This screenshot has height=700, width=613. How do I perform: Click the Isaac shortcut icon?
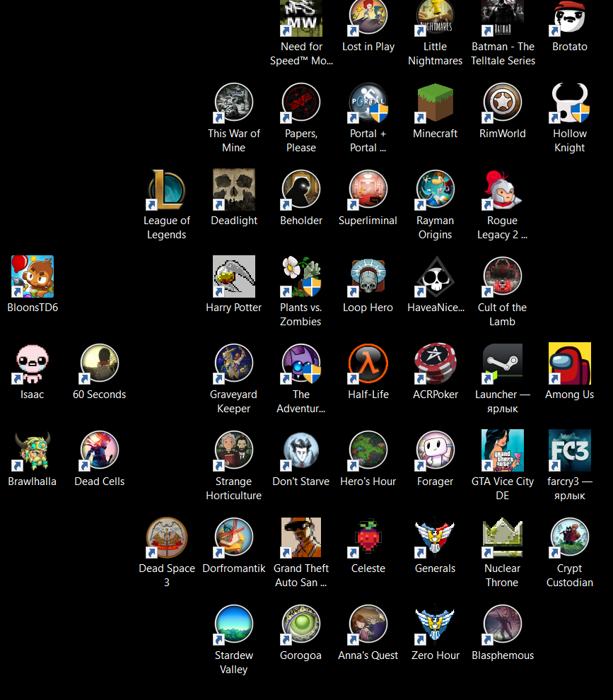pos(32,364)
